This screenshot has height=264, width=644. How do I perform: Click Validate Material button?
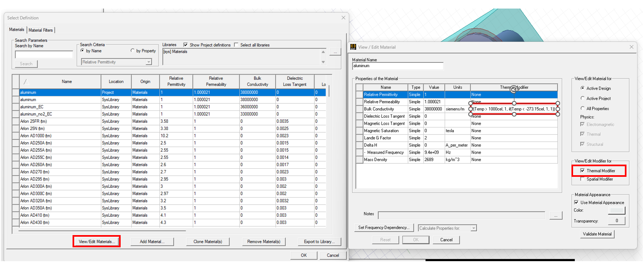pos(597,234)
